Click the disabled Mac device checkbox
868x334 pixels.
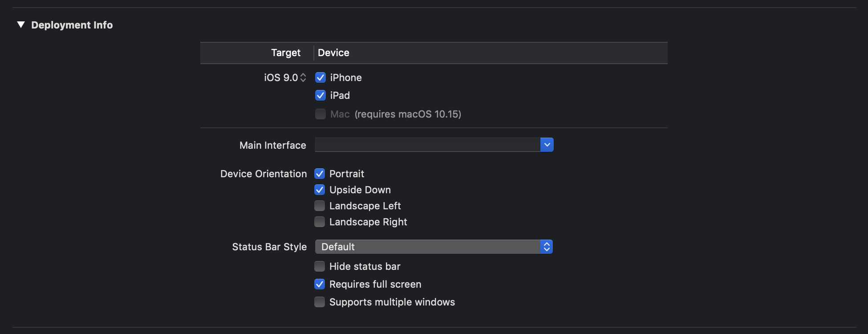[x=320, y=114]
